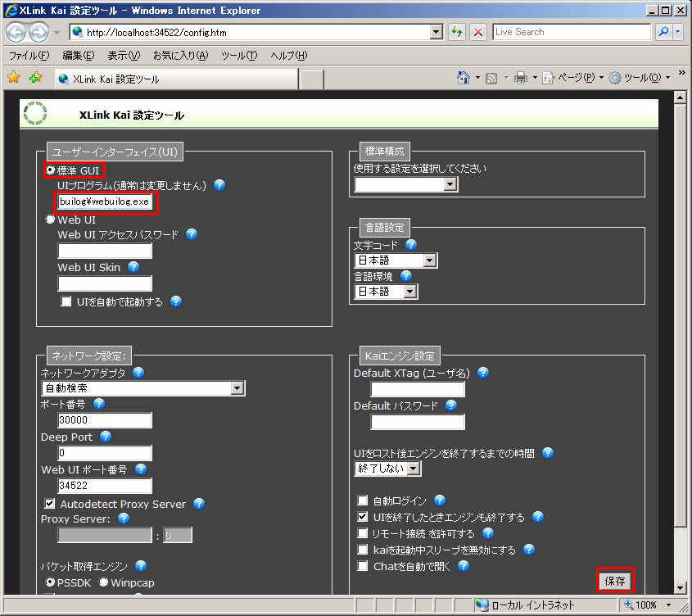This screenshot has width=692, height=616.
Task: Choose the Winpcap packet engine option
Action: pos(104,582)
